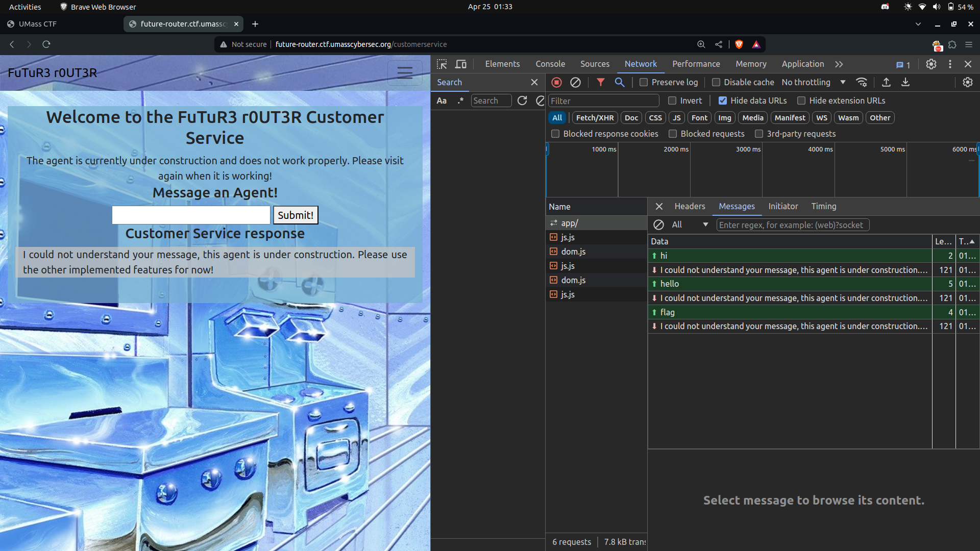Click the import HAR upload icon

point(887,82)
